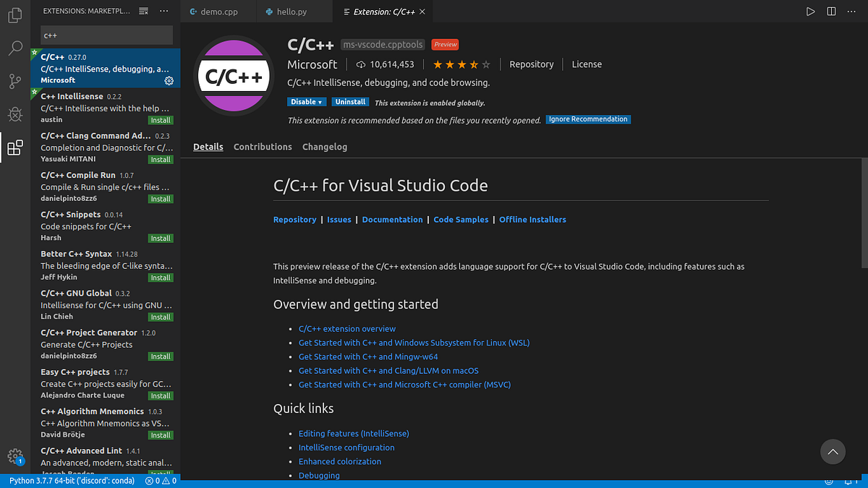The image size is (868, 488).
Task: Click the feedback smiley in the status bar
Action: click(829, 481)
